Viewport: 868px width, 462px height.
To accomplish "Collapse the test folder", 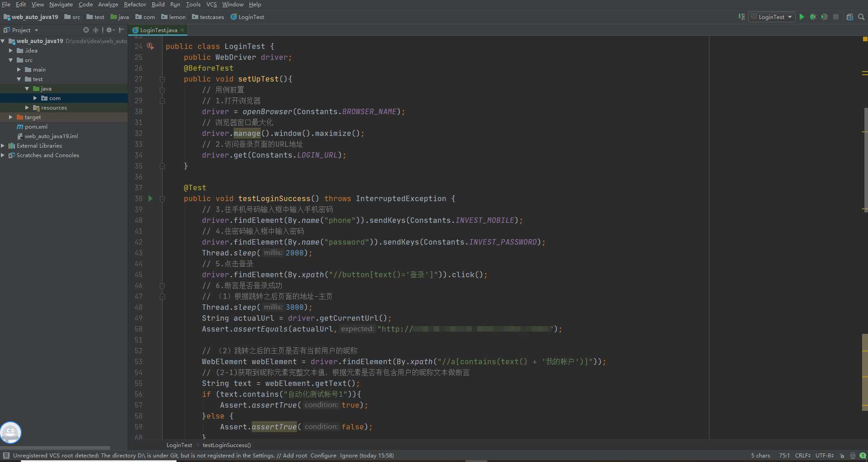I will click(19, 79).
